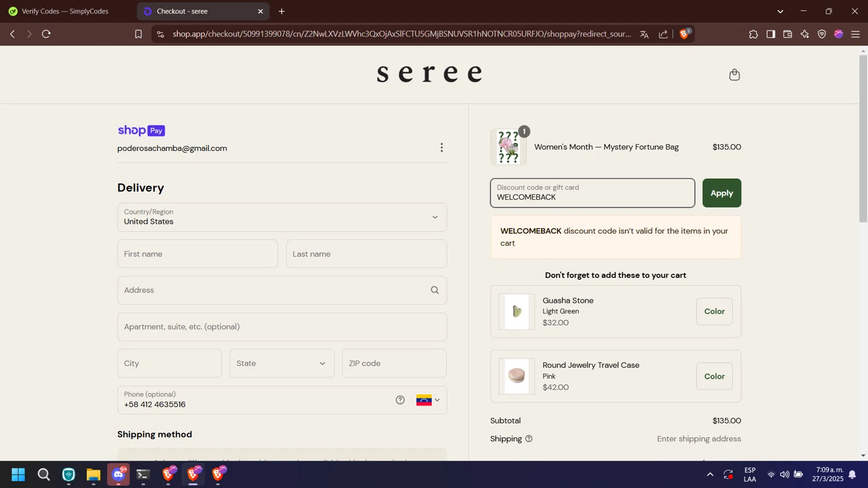Click the poderosachamba@gmail.com email text
868x488 pixels.
(172, 149)
